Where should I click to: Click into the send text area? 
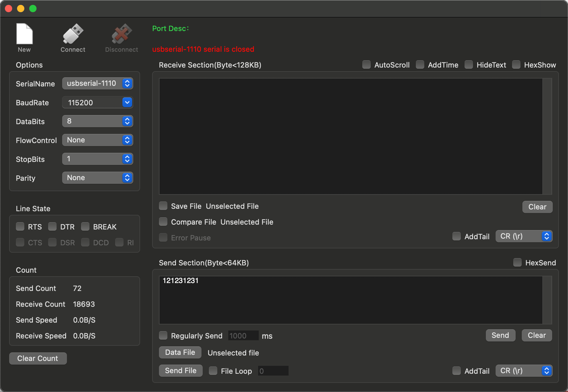[351, 300]
